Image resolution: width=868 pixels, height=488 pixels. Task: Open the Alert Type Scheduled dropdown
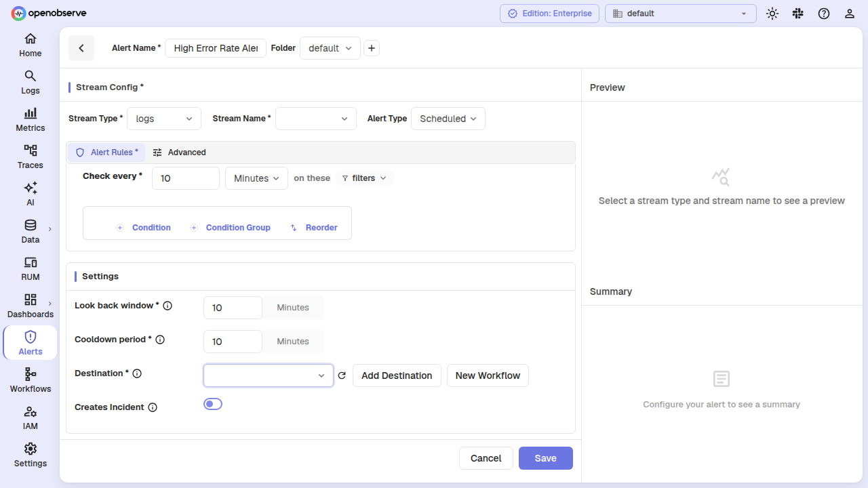(448, 119)
